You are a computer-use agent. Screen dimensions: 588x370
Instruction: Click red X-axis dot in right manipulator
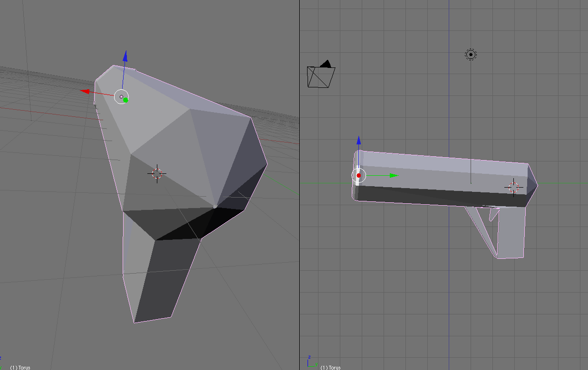(359, 175)
